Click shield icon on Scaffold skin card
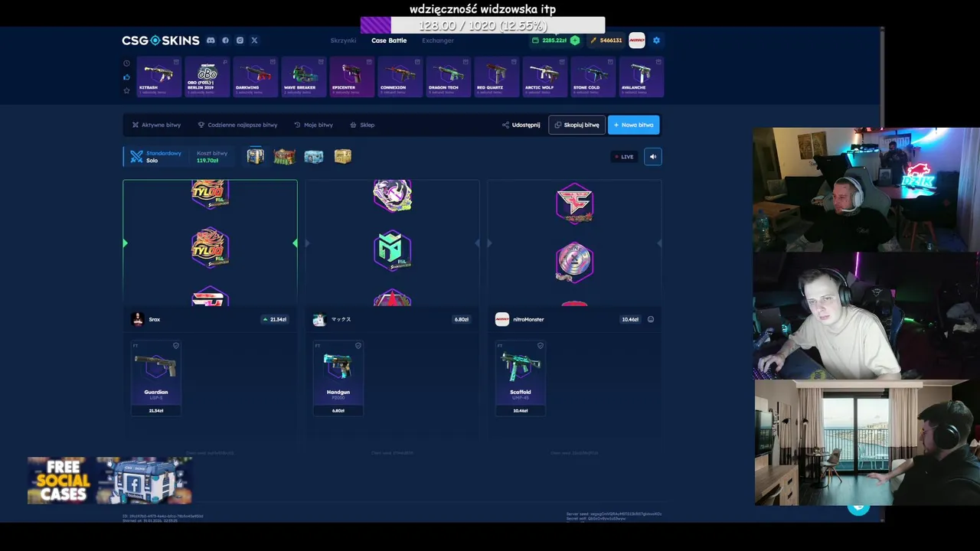 coord(540,346)
